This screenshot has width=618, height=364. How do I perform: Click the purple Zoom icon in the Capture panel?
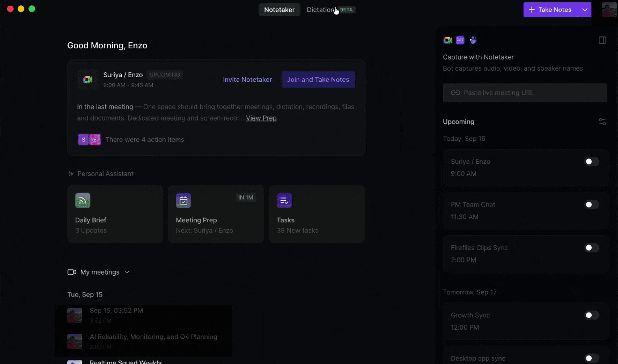(460, 40)
